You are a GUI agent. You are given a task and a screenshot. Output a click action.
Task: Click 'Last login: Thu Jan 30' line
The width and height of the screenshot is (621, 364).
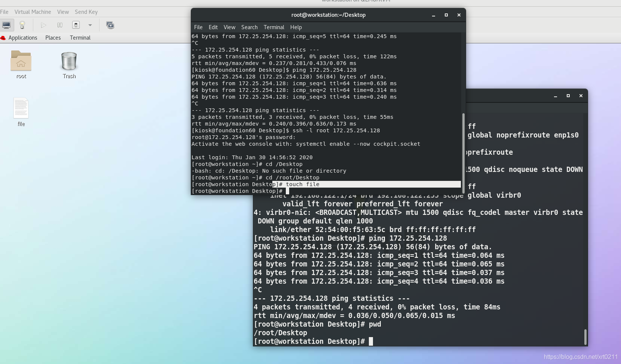[252, 157]
